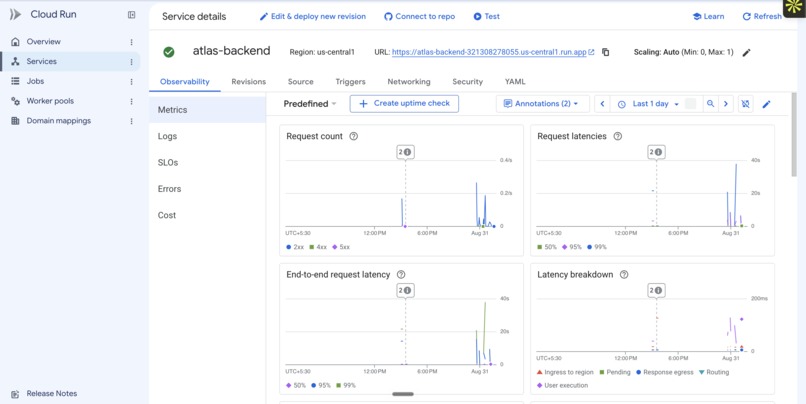This screenshot has height=404, width=806.
Task: Show help for the Request count chart
Action: point(354,136)
